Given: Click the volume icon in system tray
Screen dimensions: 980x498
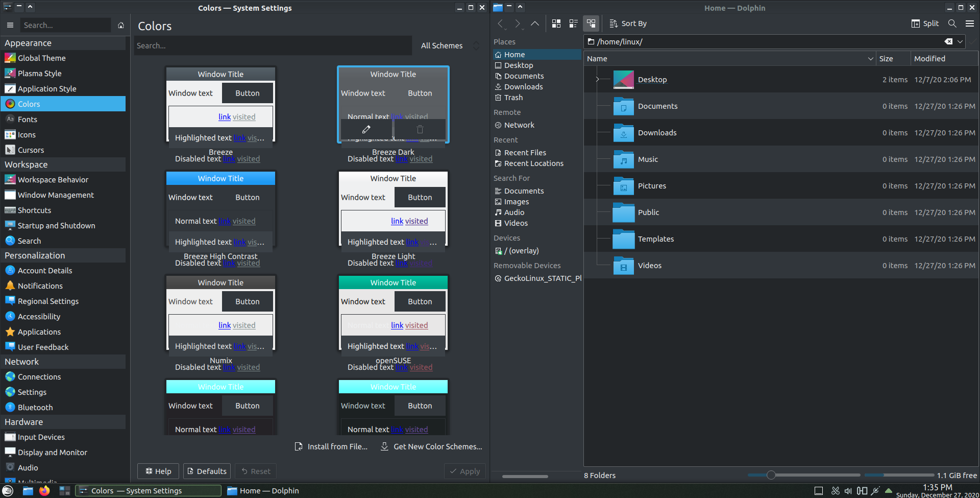Looking at the screenshot, I should pos(848,491).
